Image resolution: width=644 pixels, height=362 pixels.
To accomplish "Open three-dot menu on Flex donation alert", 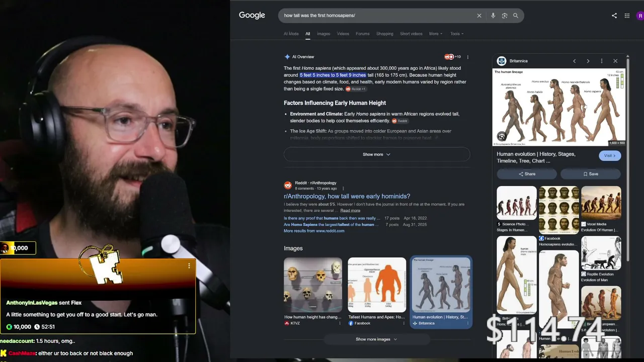I will click(x=189, y=265).
